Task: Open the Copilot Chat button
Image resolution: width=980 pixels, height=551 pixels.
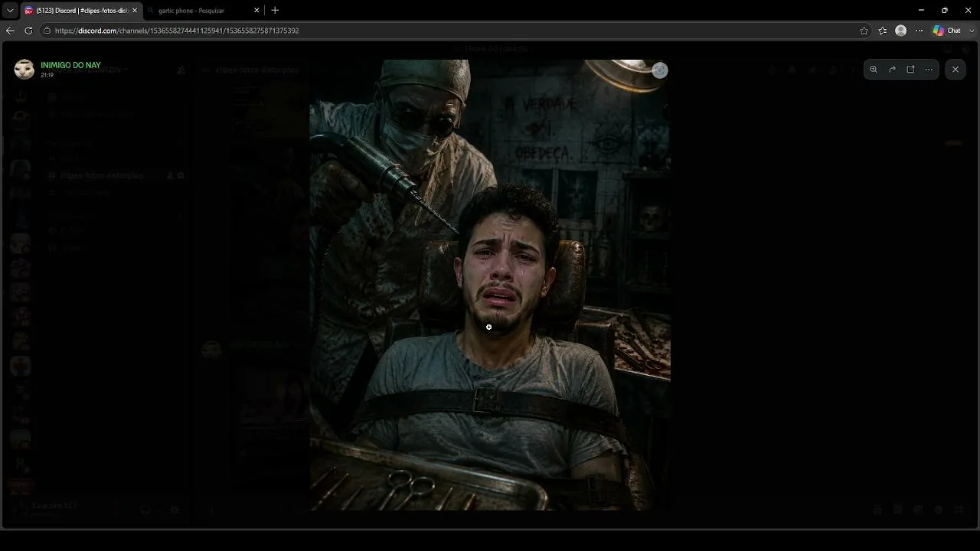Action: coord(947,31)
